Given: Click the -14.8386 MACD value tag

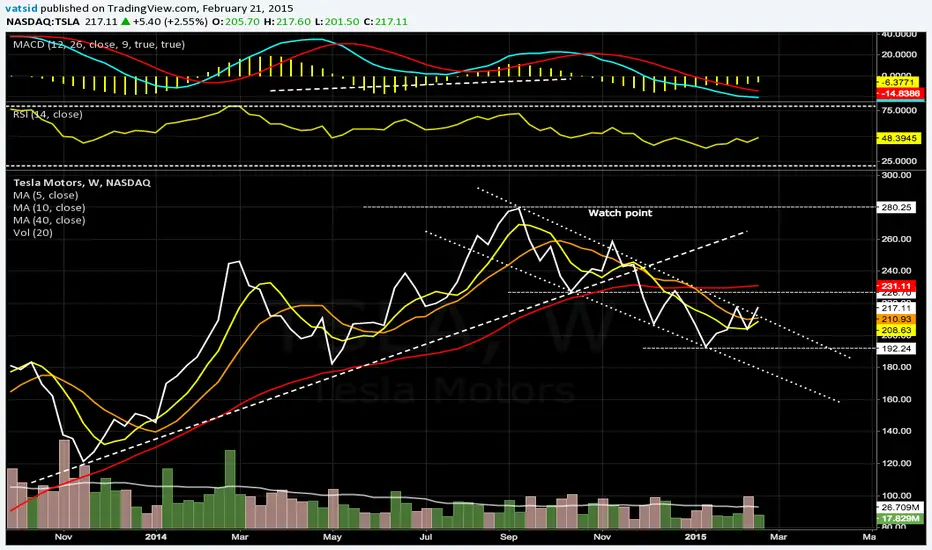Looking at the screenshot, I should pyautogui.click(x=899, y=93).
